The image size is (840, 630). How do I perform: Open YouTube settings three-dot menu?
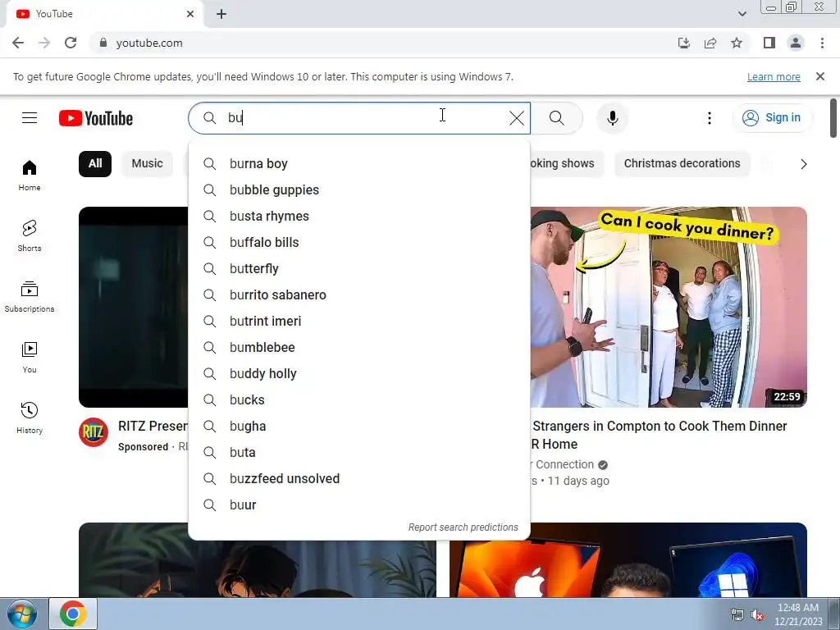(710, 118)
